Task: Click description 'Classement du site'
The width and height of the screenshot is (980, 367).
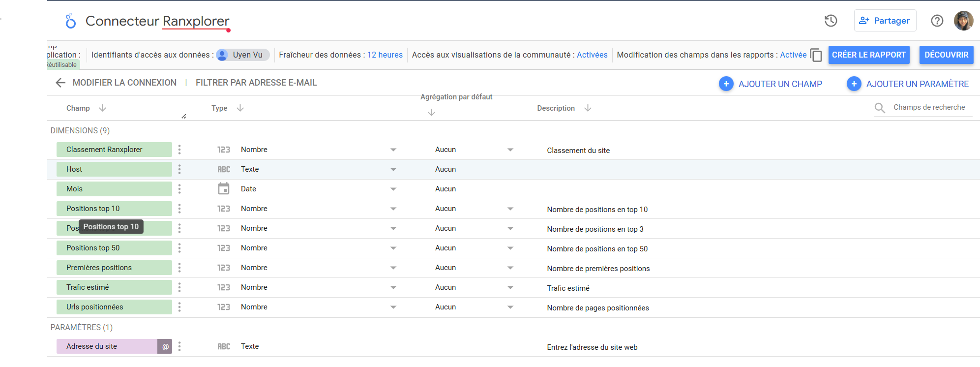Action: click(x=578, y=151)
